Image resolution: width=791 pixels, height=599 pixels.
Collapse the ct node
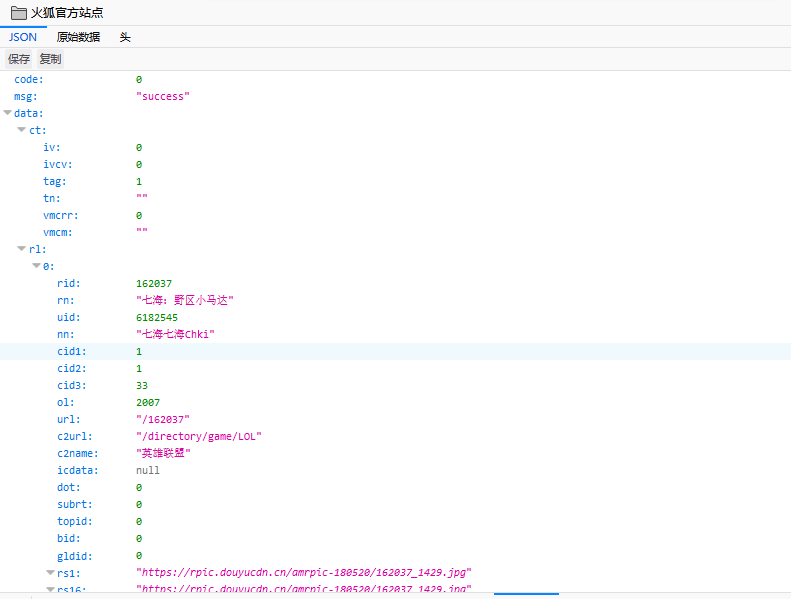[x=22, y=130]
